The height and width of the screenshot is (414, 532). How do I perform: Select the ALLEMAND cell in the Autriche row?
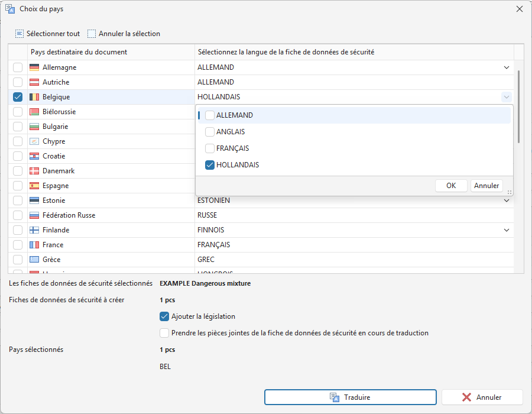coord(354,82)
